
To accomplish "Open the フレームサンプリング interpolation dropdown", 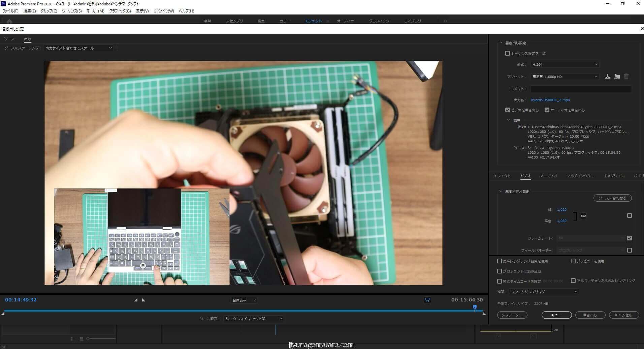I will [x=543, y=292].
